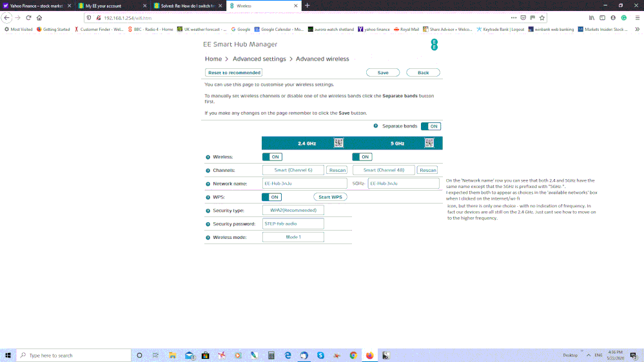The image size is (644, 362).
Task: Toggle the 5 GHz Wireless switch
Action: (x=362, y=157)
